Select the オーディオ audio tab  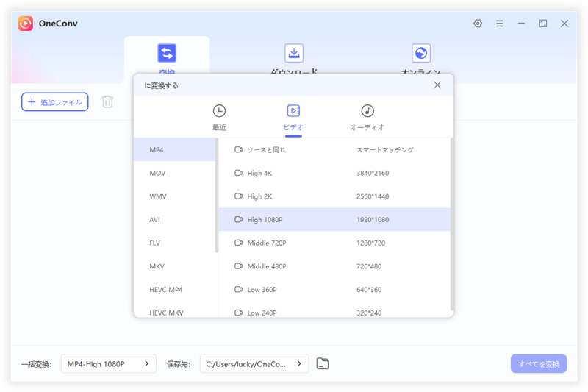pyautogui.click(x=367, y=118)
